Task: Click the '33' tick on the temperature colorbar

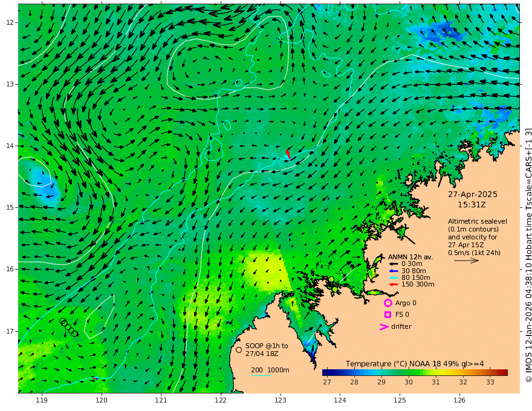Action: click(x=490, y=382)
